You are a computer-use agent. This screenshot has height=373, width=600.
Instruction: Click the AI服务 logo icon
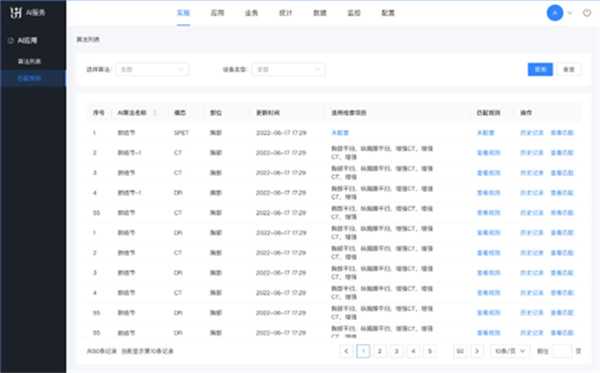pyautogui.click(x=16, y=13)
